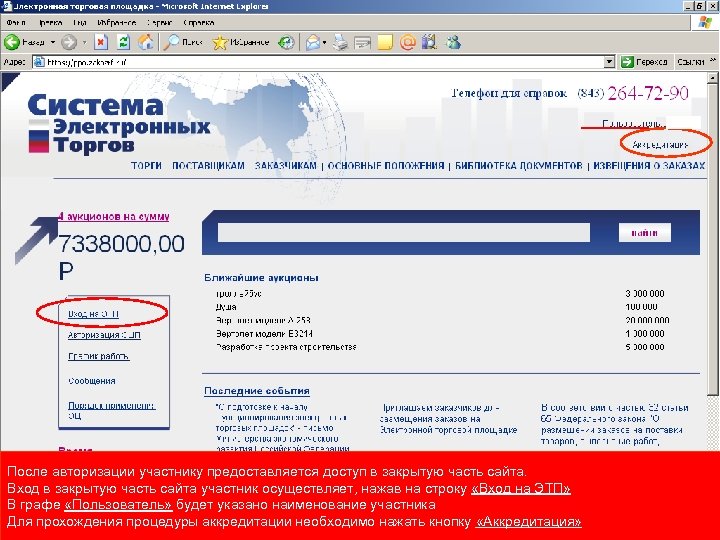Viewport: 720px width, 540px height.
Task: Click the Аккредитация link
Action: 660,145
